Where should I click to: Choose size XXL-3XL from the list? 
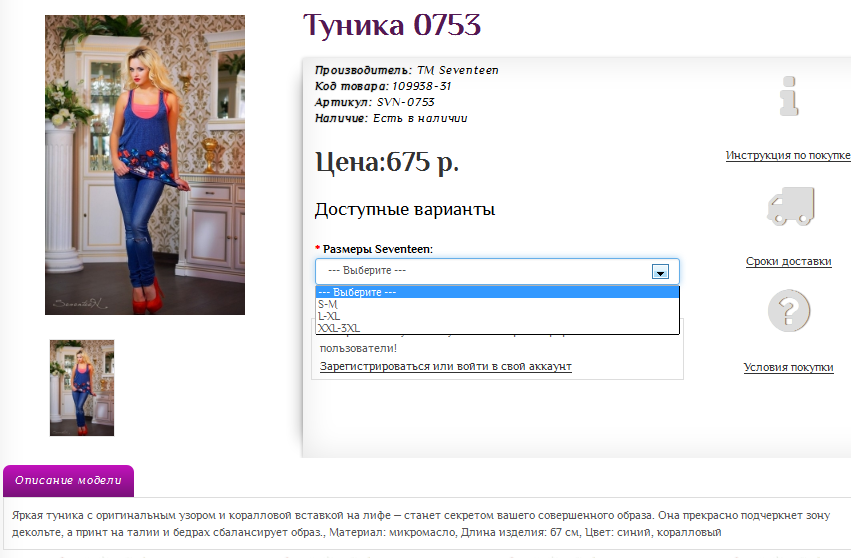(497, 328)
